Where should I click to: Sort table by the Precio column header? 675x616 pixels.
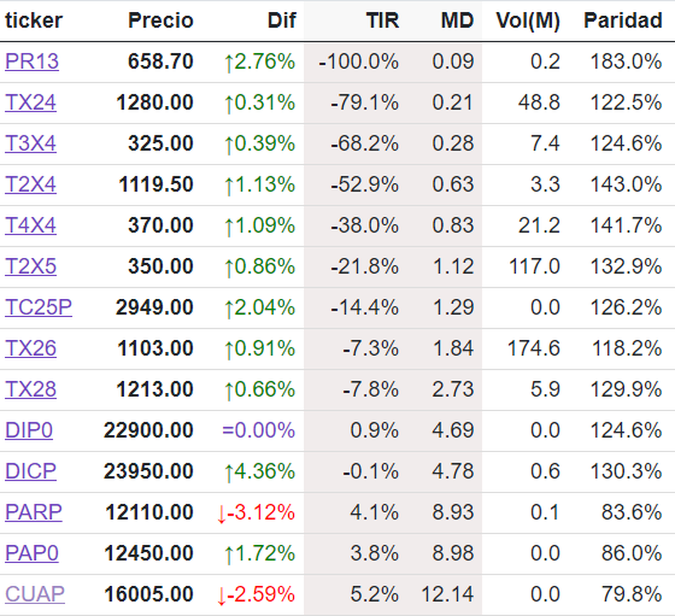coord(160,21)
